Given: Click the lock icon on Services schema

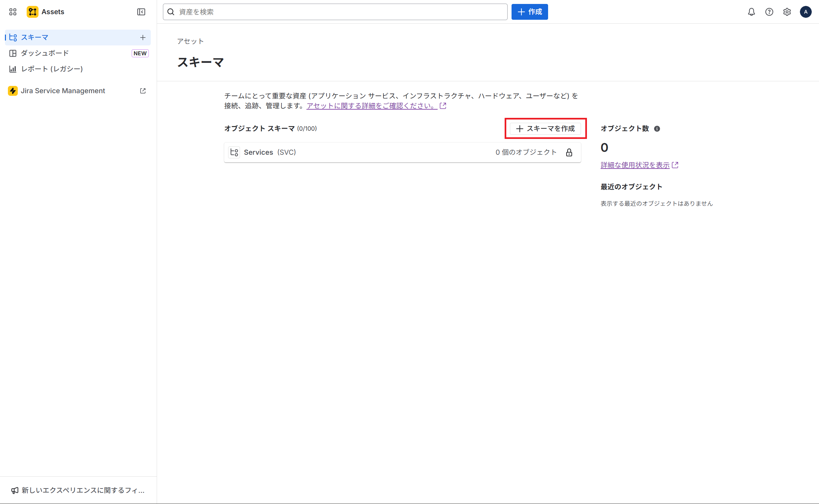Looking at the screenshot, I should click(569, 152).
